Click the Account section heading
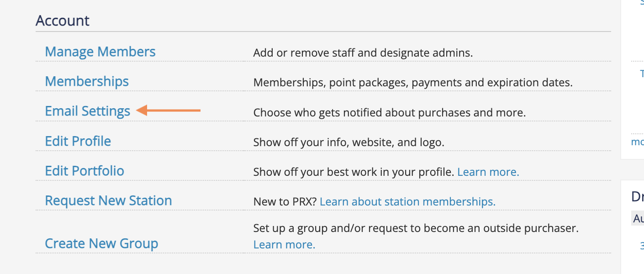The height and width of the screenshot is (274, 644). 63,21
